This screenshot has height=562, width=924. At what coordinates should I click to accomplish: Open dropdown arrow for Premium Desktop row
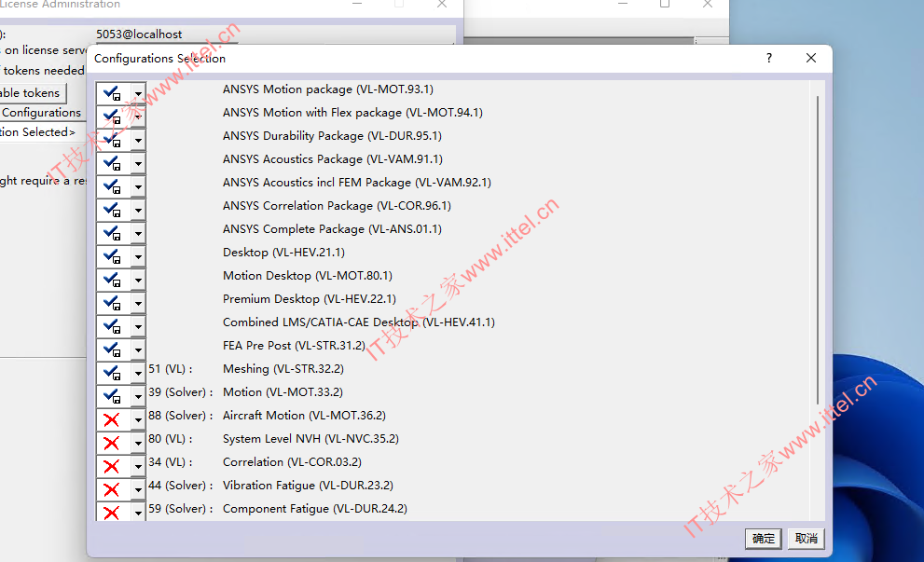click(138, 304)
